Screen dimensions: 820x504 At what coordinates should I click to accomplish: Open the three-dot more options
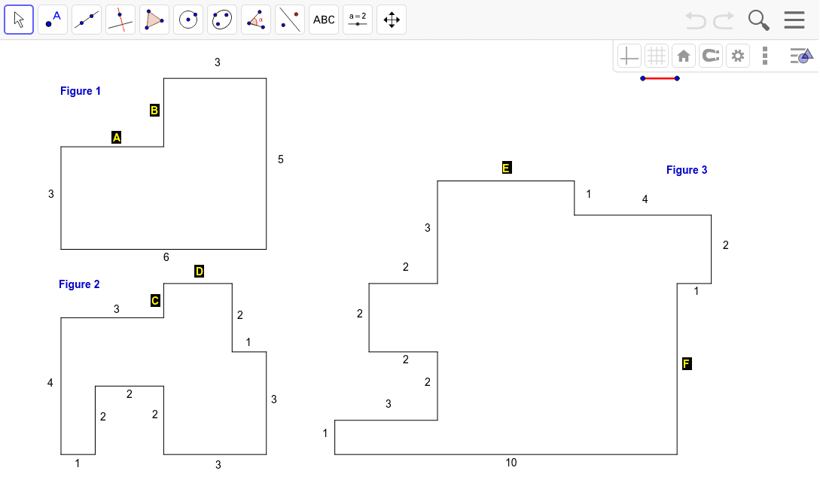tap(765, 56)
